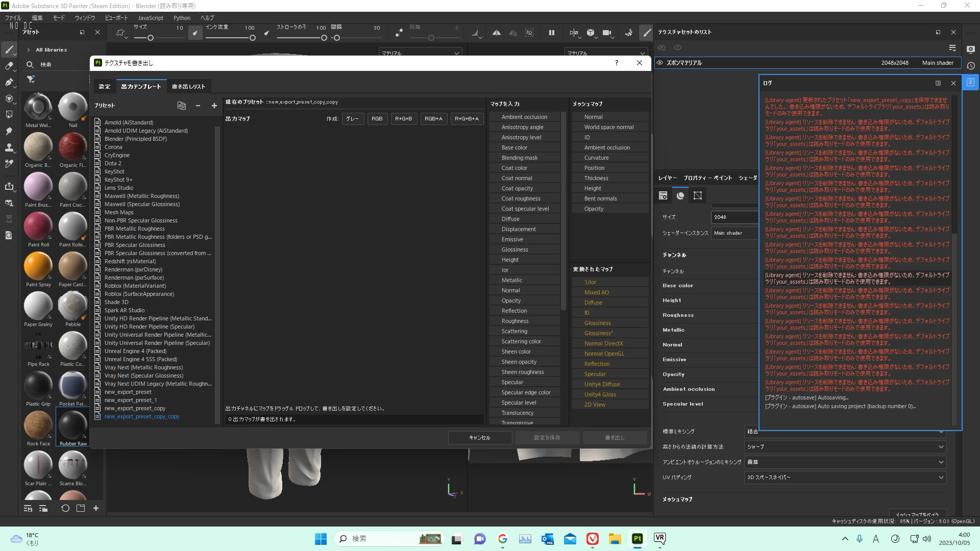Open Substance Painter from Windows taskbar

[x=637, y=539]
